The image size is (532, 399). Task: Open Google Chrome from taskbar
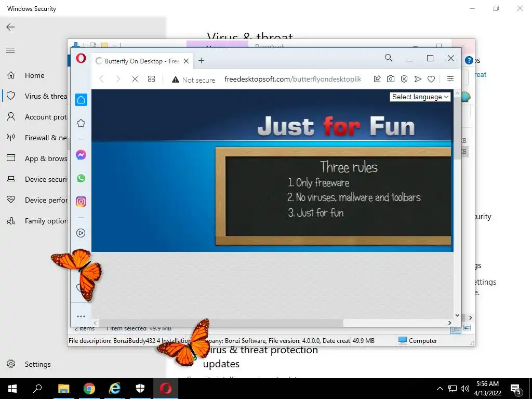click(x=89, y=389)
